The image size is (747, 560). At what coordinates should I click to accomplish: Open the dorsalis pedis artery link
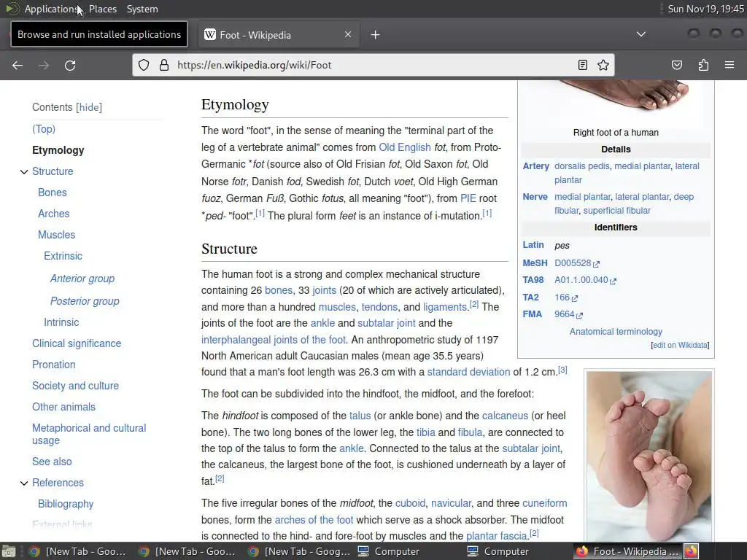click(x=581, y=166)
